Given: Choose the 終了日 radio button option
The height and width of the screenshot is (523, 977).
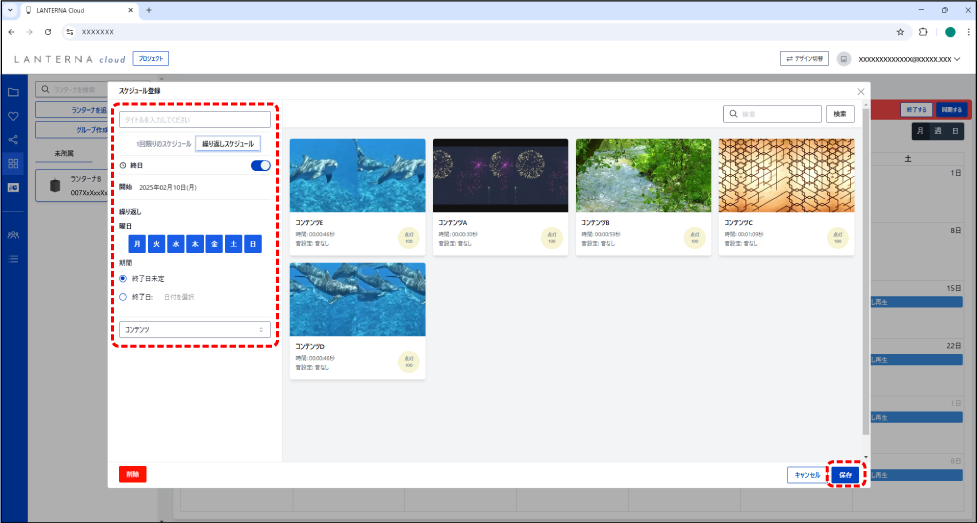Looking at the screenshot, I should pos(123,297).
